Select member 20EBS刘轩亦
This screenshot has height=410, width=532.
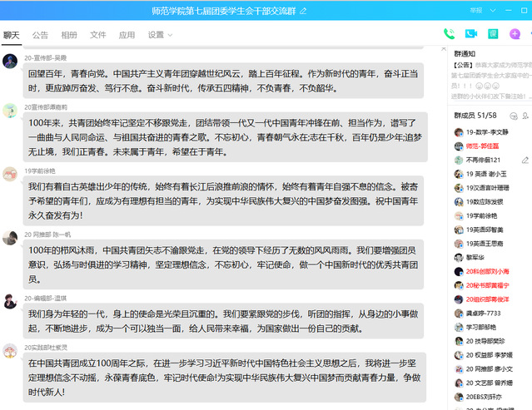click(484, 397)
